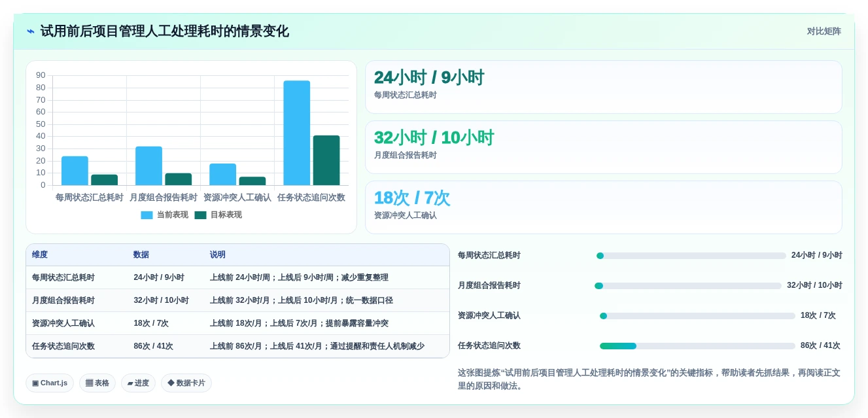
Task: Toggle the 目标表现 legend swatch
Action: (200, 215)
